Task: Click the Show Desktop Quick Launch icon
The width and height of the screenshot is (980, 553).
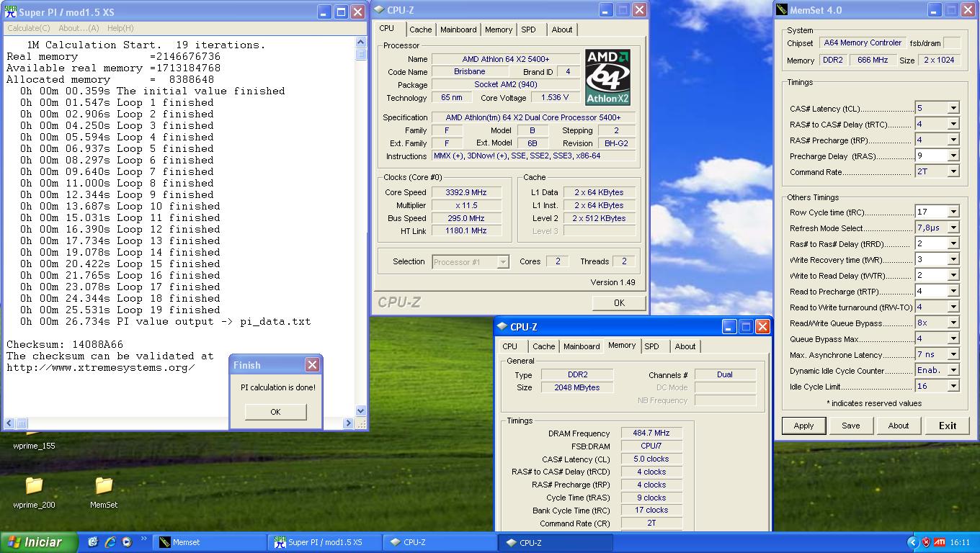Action: click(x=93, y=542)
